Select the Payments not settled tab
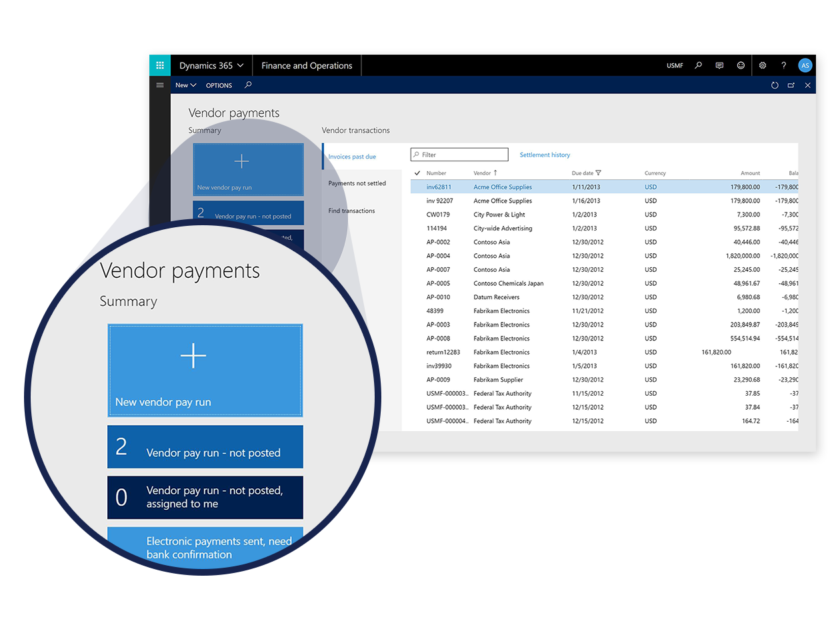The height and width of the screenshot is (629, 840). (357, 183)
